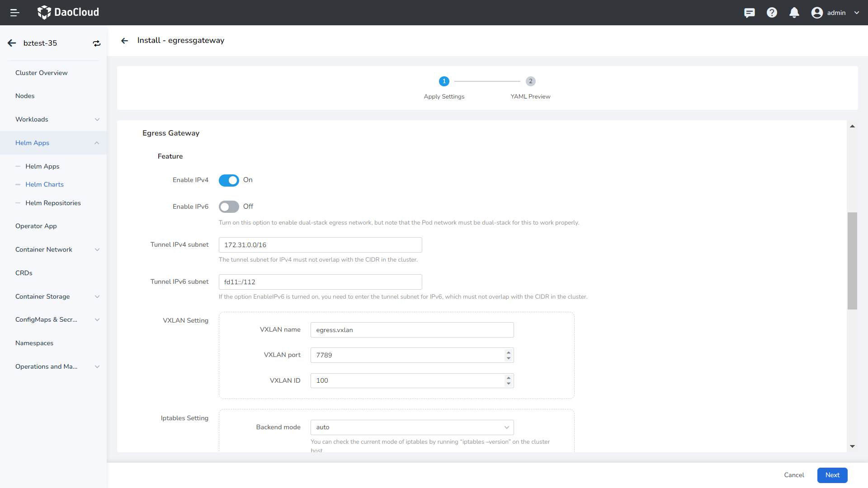Screen dimensions: 868x488
Task: Click the sidebar hamburger menu icon
Action: tap(14, 12)
